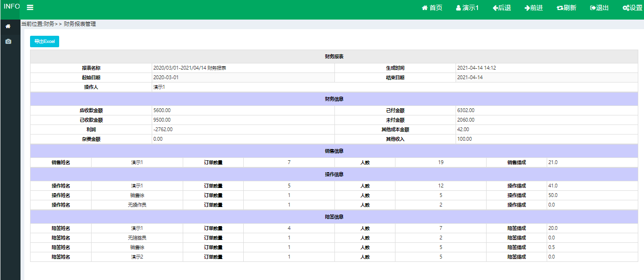
Task: Click the INFO logo text
Action: 11,6
